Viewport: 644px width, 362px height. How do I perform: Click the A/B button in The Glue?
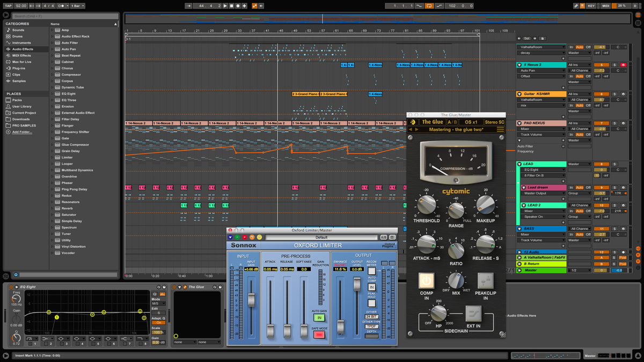click(x=452, y=122)
